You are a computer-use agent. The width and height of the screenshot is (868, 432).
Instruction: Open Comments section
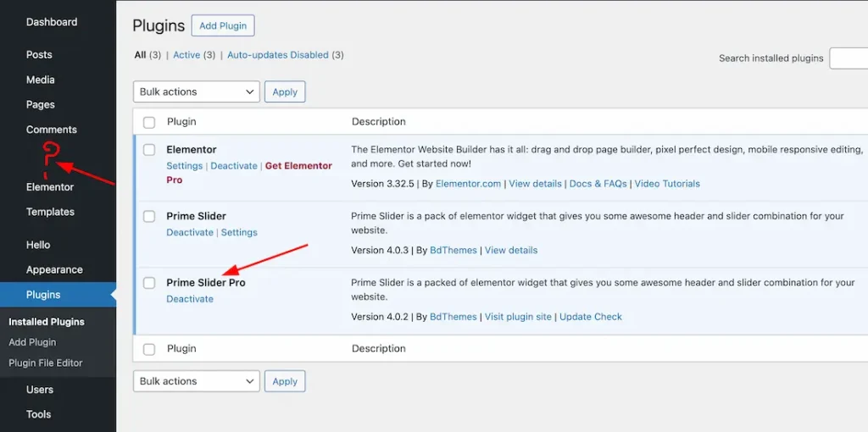click(52, 130)
